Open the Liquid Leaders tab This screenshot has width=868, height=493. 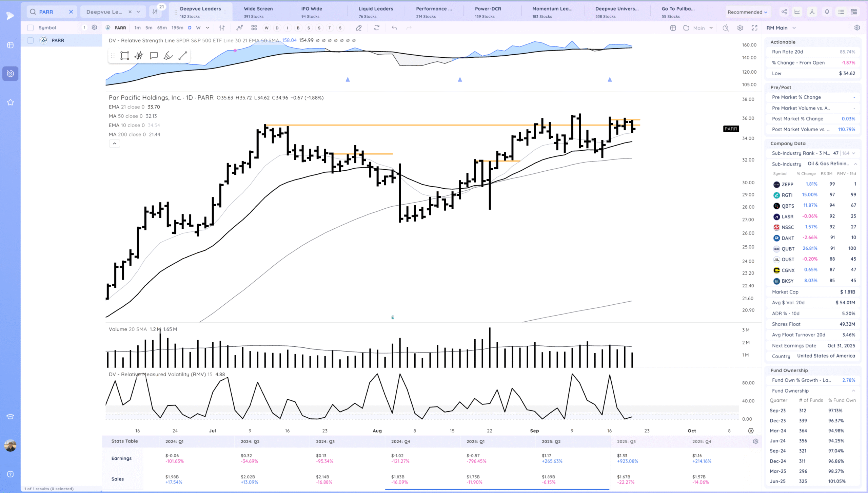point(376,12)
